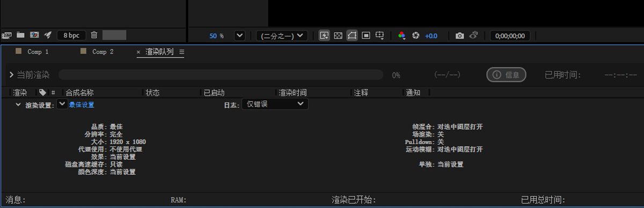
Task: Open the 渲染队列 panel menu icon
Action: (x=182, y=52)
